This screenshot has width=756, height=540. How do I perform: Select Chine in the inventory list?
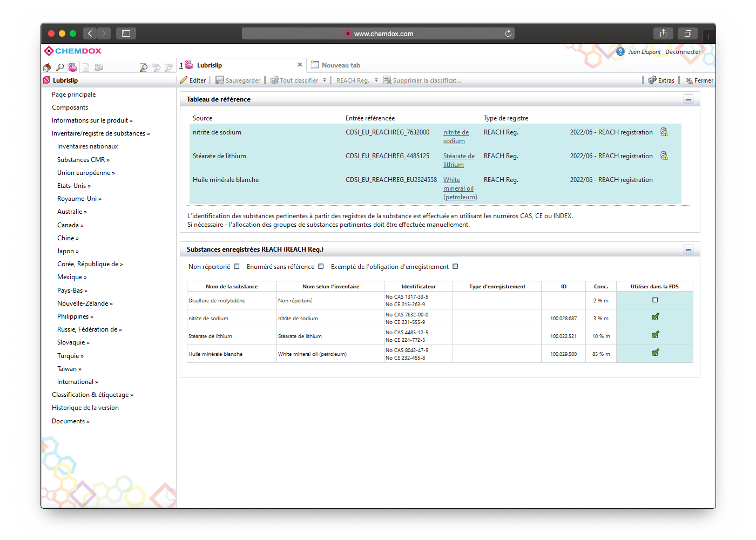(68, 238)
